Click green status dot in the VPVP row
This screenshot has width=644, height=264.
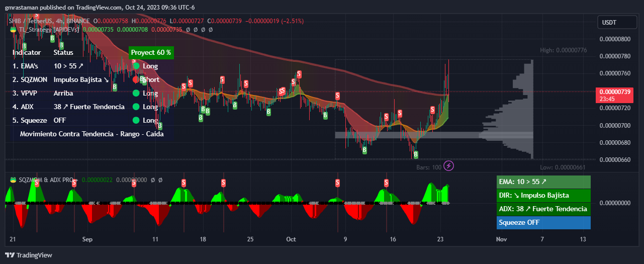point(136,93)
